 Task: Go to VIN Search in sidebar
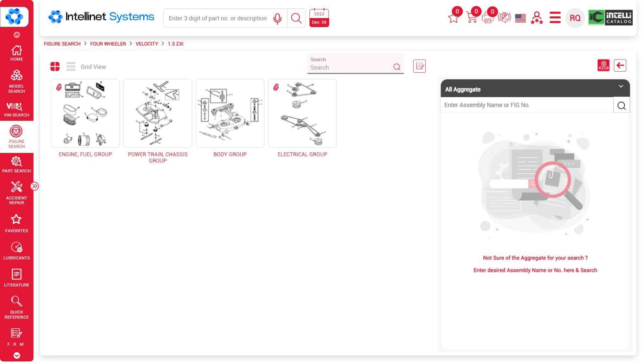click(17, 110)
